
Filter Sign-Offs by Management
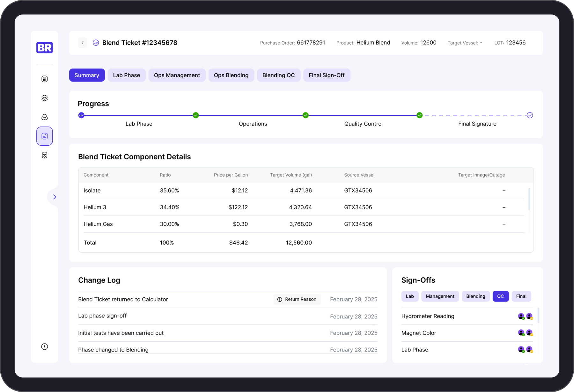tap(440, 296)
